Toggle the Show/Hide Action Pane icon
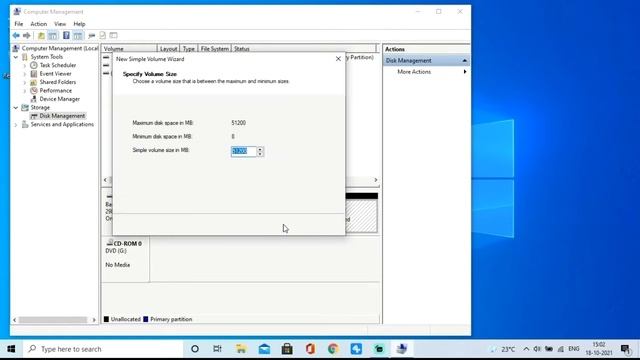This screenshot has height=360, width=640. (78, 36)
